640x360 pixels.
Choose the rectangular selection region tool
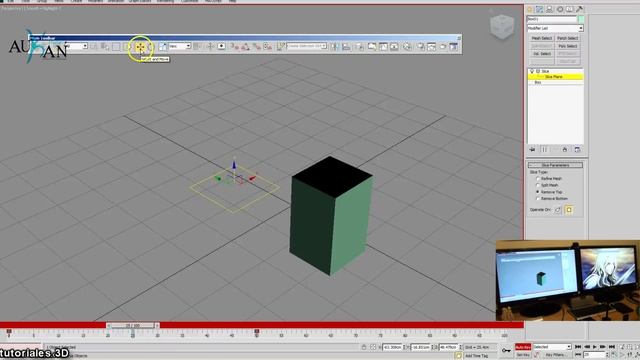pyautogui.click(x=116, y=47)
